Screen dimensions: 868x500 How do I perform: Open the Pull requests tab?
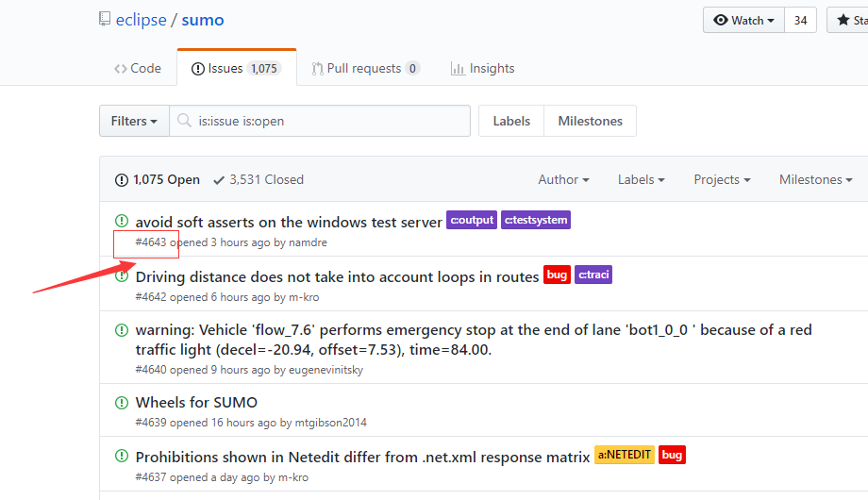pos(366,68)
